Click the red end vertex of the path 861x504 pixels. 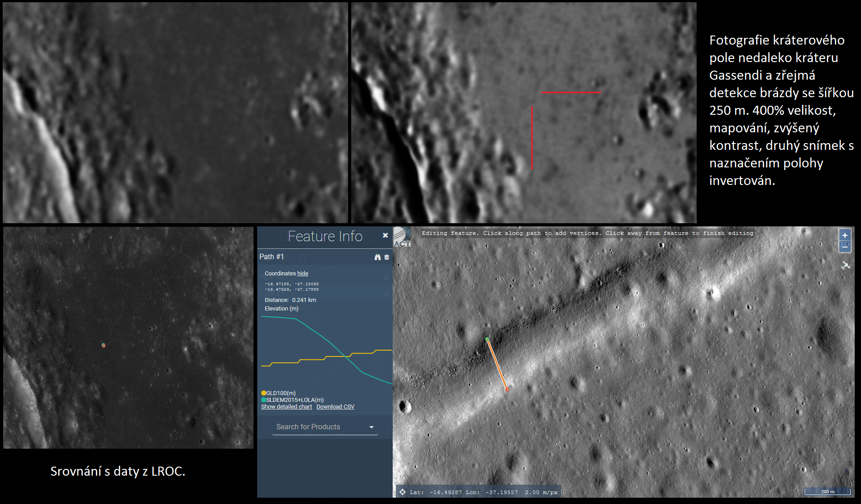coord(507,389)
